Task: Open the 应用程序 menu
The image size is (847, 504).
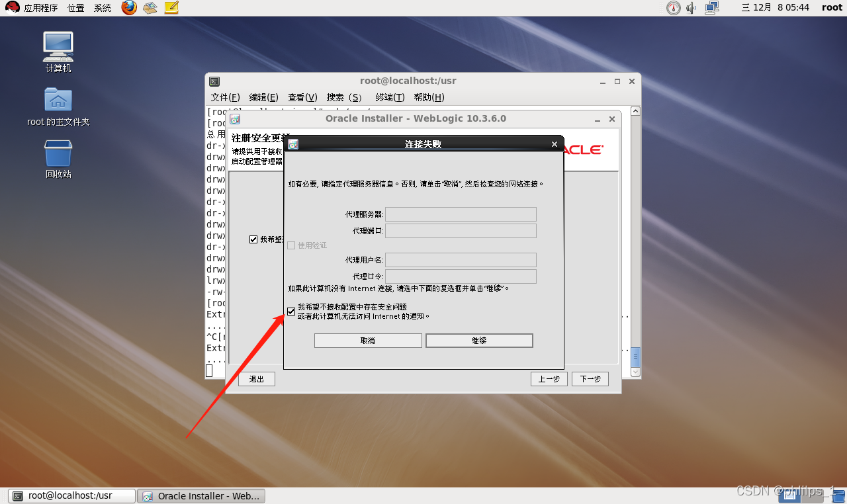Action: [x=40, y=8]
